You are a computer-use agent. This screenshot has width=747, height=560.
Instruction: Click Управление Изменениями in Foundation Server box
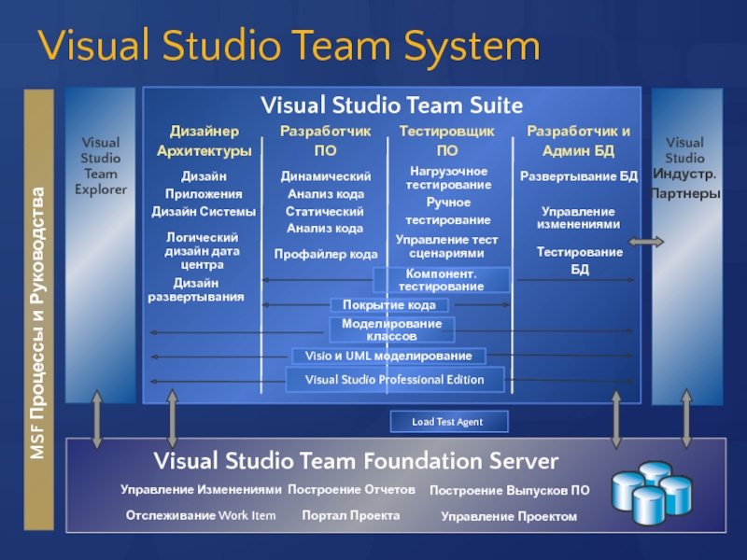201,489
